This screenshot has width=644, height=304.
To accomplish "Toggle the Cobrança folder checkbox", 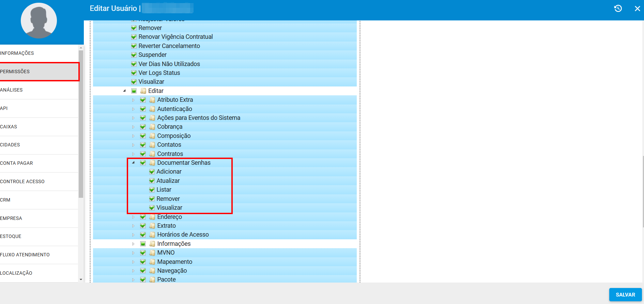I will (143, 127).
